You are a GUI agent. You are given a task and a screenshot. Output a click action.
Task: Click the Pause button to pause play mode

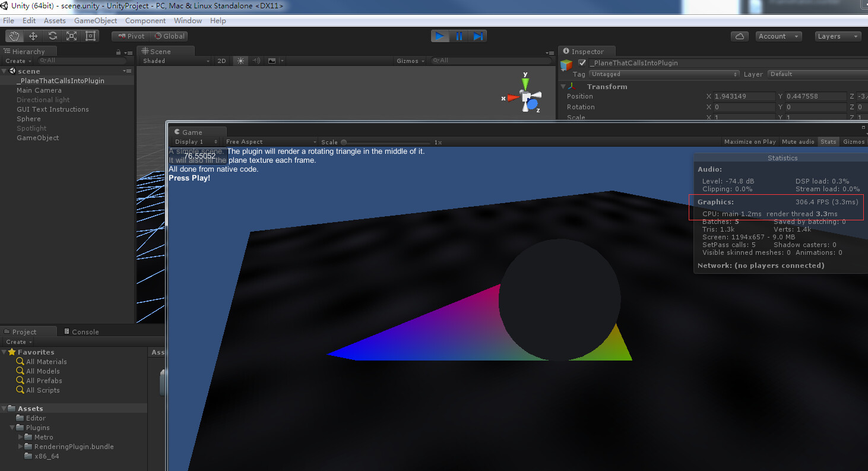[459, 36]
